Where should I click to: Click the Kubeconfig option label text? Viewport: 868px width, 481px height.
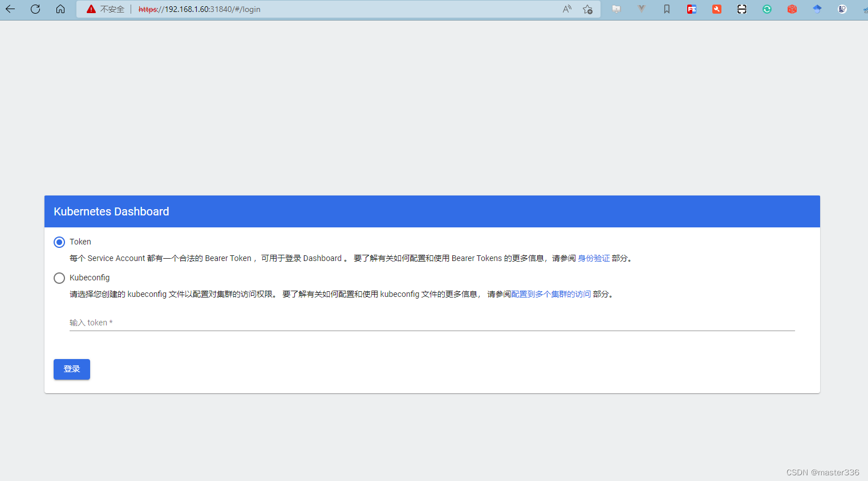pos(90,278)
